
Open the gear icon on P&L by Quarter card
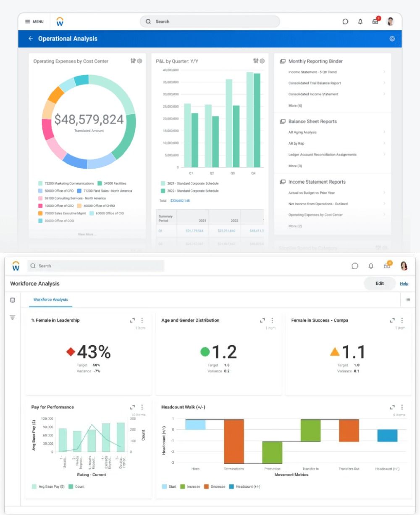pyautogui.click(x=262, y=61)
